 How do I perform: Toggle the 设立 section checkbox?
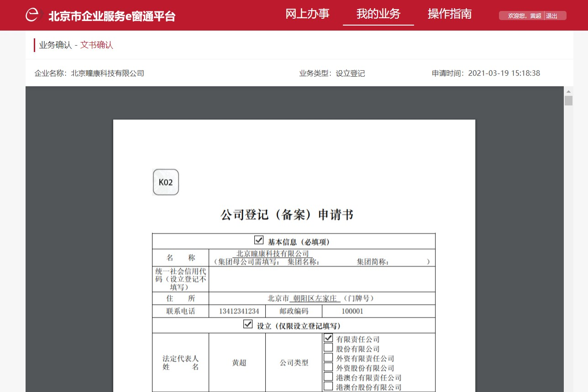pyautogui.click(x=248, y=324)
